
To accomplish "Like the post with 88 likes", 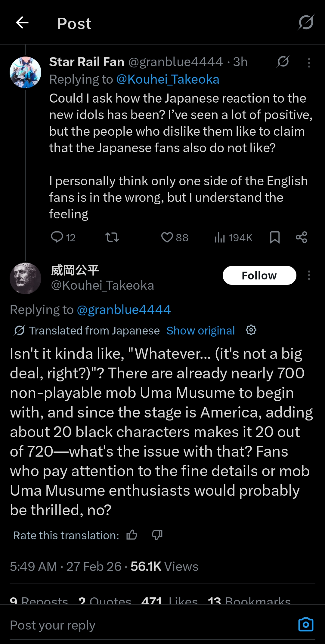I will 175,237.
